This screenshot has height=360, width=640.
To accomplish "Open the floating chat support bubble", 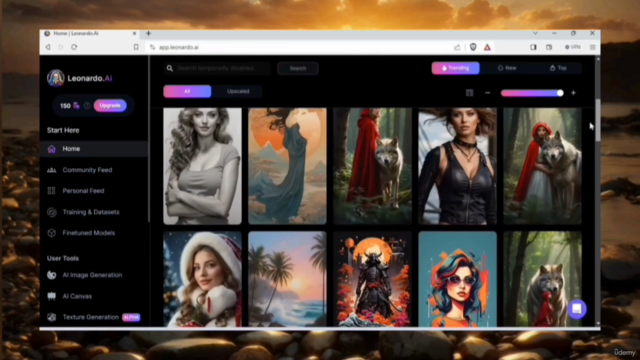I will pos(577,309).
